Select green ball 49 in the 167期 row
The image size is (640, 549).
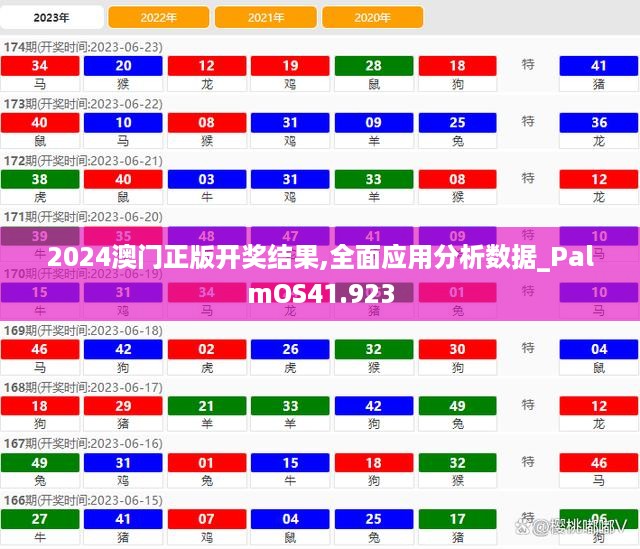point(40,463)
